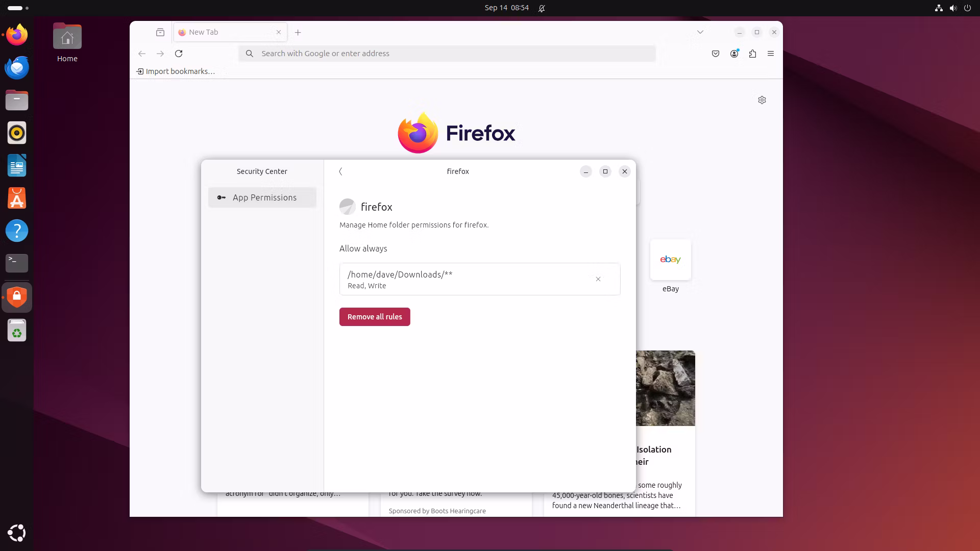The width and height of the screenshot is (980, 551).
Task: Reload the page in Firefox
Action: click(179, 54)
